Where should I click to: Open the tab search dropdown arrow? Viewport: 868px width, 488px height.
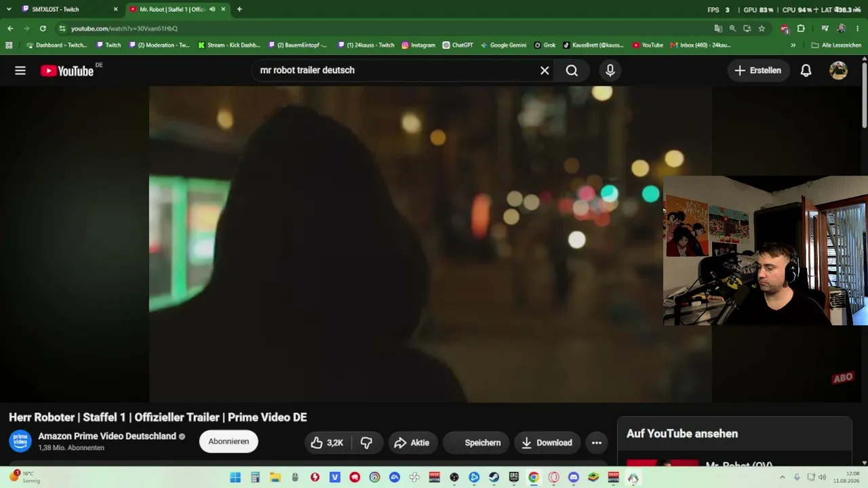point(9,9)
